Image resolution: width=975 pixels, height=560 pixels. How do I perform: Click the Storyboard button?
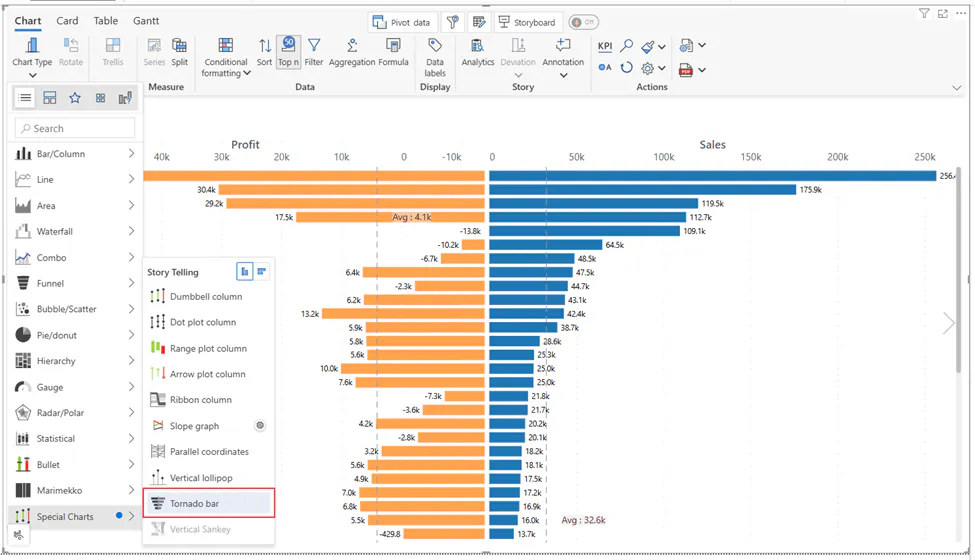528,22
